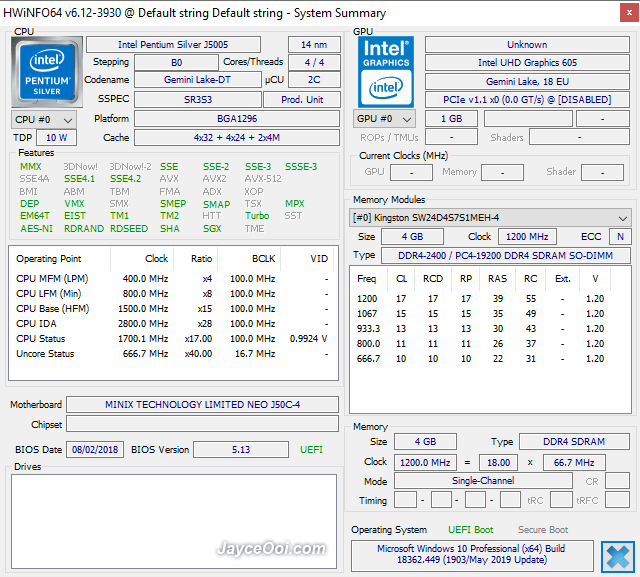Click the RDSEED feature label
Screen dimensions: 640x577
(129, 229)
